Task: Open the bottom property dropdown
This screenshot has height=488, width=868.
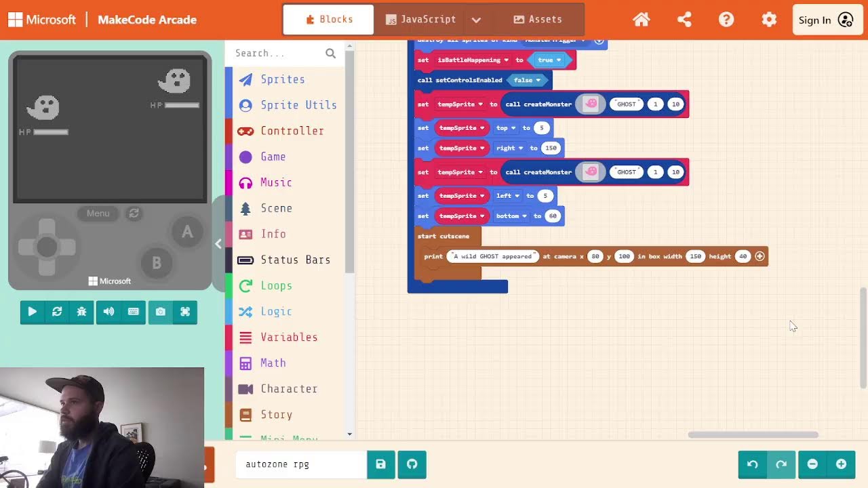Action: point(511,216)
